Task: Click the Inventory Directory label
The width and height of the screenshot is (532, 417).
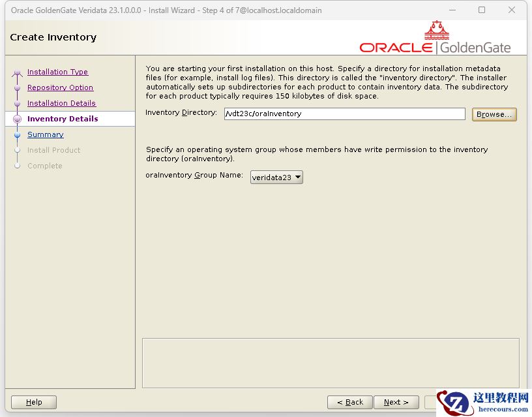Action: click(181, 112)
